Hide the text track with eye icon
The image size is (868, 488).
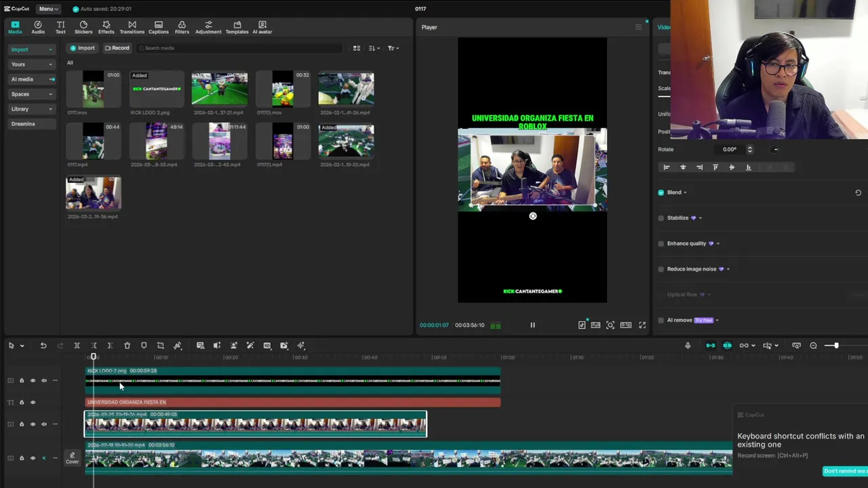[33, 403]
